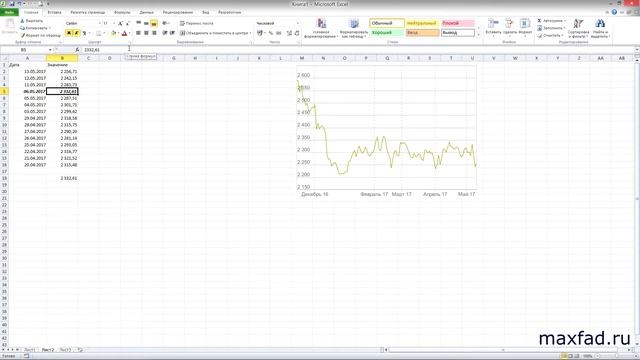
Task: Toggle Wrap text (Перенос текста)
Action: 196,24
